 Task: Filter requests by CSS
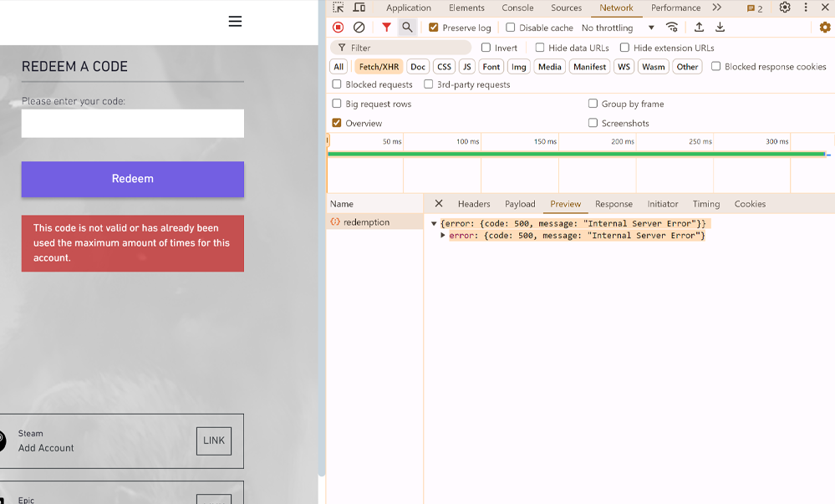click(x=444, y=67)
